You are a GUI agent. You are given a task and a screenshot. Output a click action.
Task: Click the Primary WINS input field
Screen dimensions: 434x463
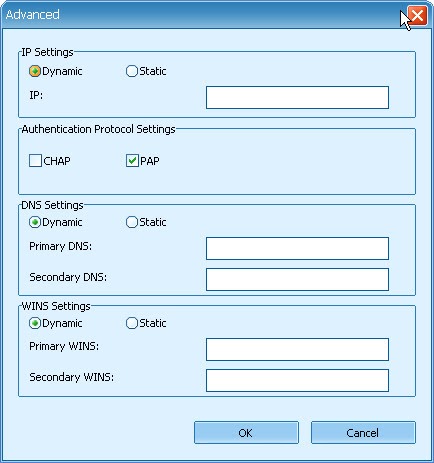click(x=297, y=349)
